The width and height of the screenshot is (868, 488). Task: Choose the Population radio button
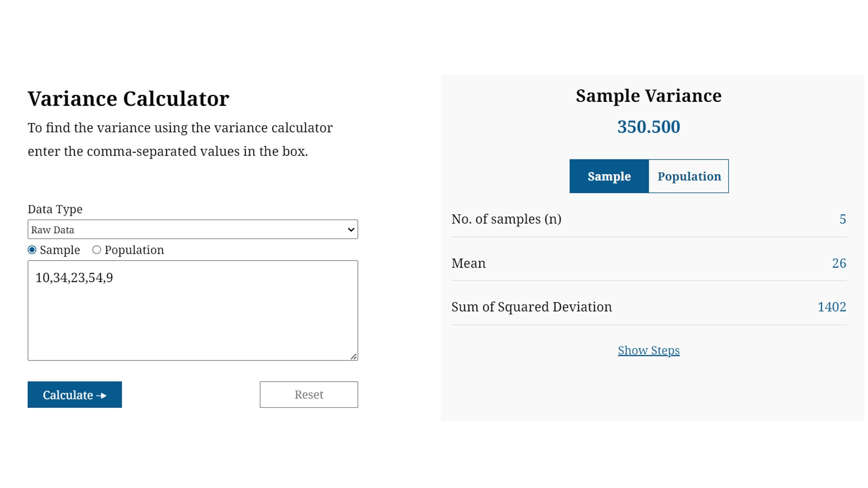[x=97, y=250]
